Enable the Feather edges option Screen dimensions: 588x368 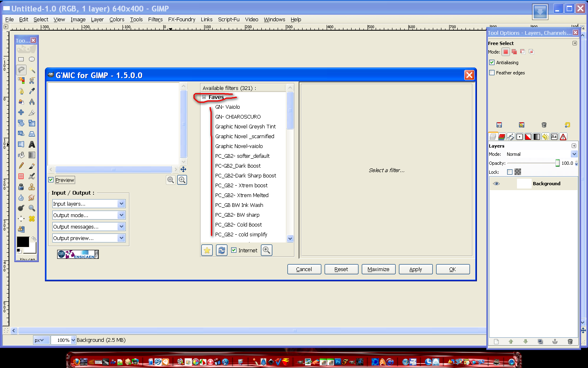492,73
